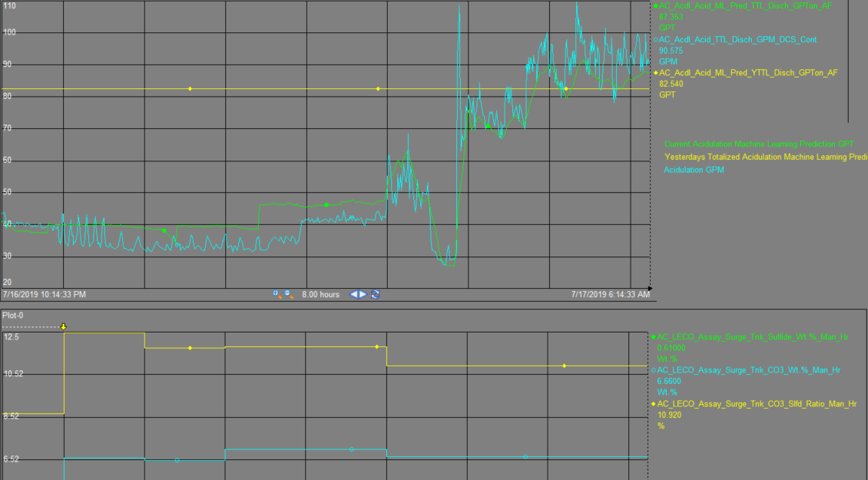Click the Acidulation GPM label
868x480 pixels.
pos(694,170)
